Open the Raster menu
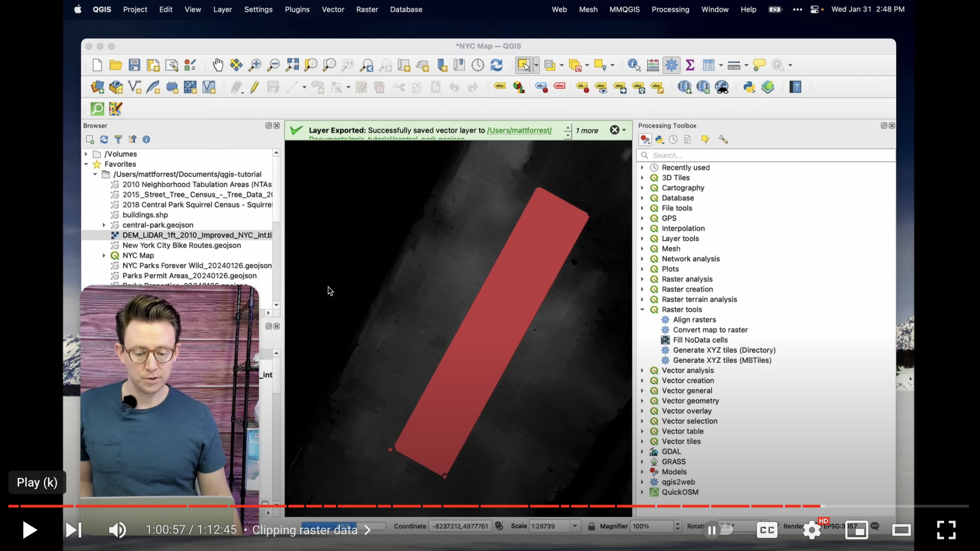This screenshot has height=551, width=980. pos(367,9)
